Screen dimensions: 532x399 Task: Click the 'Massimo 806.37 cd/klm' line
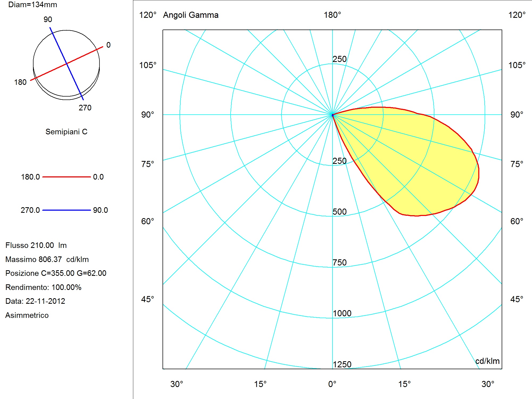click(x=47, y=259)
